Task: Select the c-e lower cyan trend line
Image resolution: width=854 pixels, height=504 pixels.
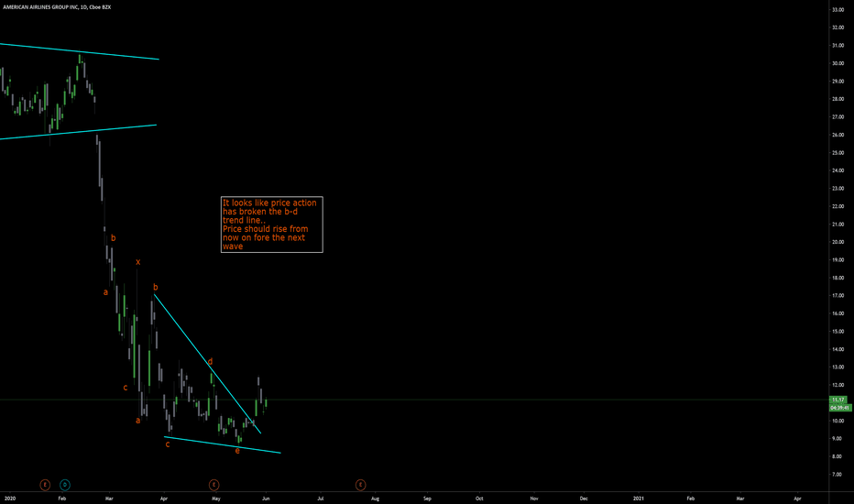Action: pos(223,444)
